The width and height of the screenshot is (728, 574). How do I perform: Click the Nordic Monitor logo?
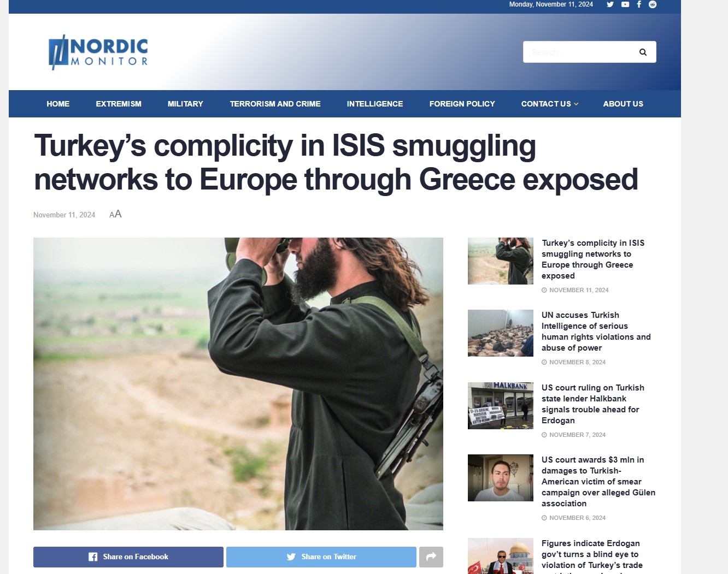click(98, 52)
